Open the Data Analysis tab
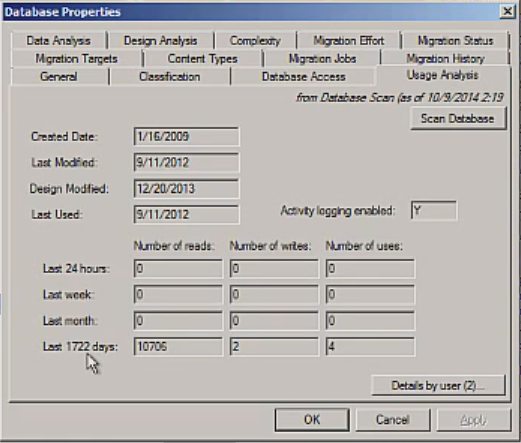 59,41
